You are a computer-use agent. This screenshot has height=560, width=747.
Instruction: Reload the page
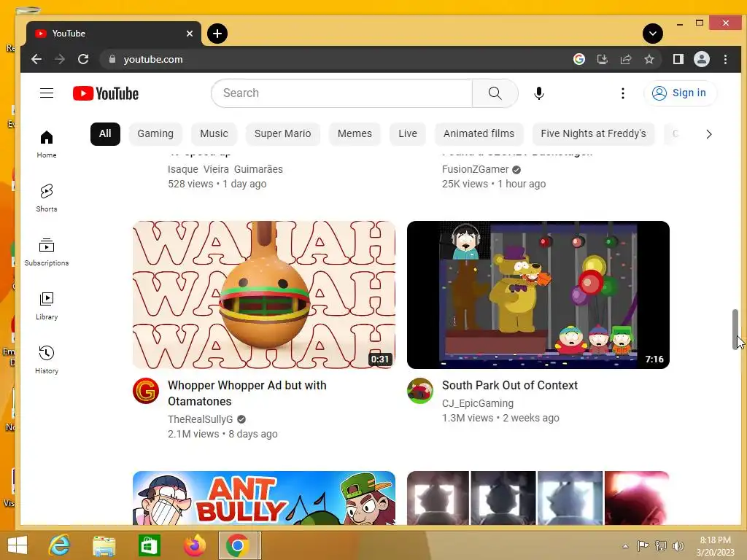click(x=83, y=59)
